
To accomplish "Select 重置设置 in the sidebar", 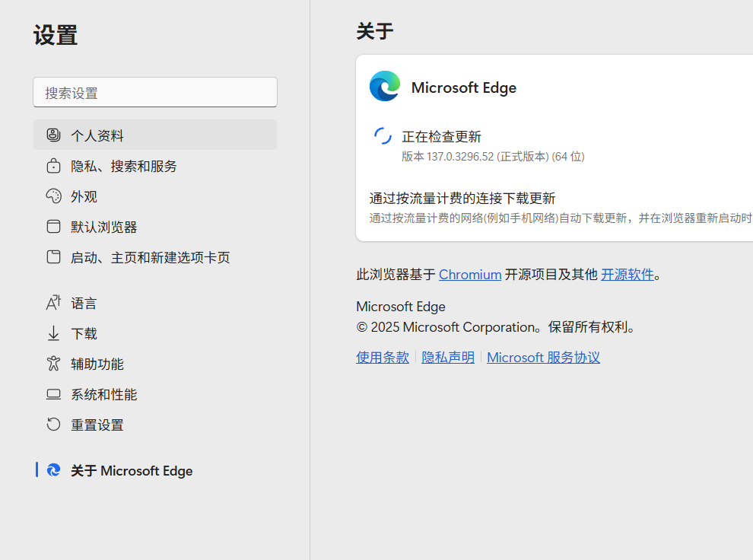I will click(155, 425).
